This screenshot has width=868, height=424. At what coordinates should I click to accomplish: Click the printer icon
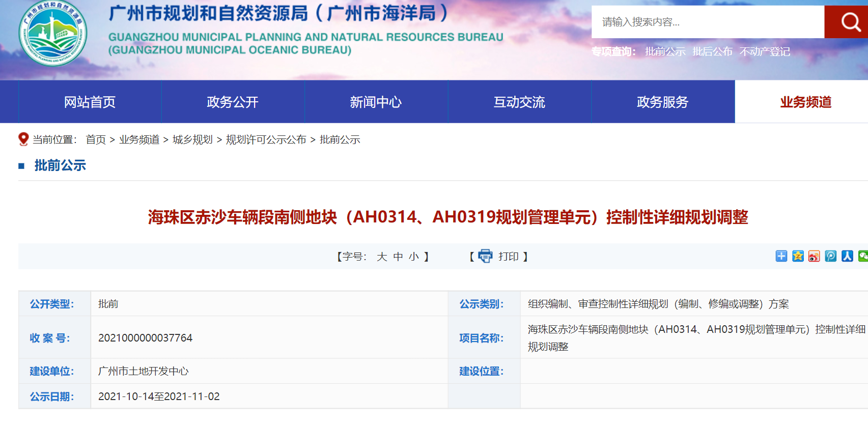pos(485,256)
